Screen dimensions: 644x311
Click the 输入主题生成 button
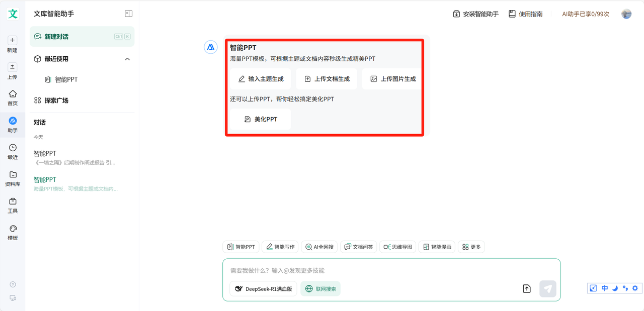(260, 79)
